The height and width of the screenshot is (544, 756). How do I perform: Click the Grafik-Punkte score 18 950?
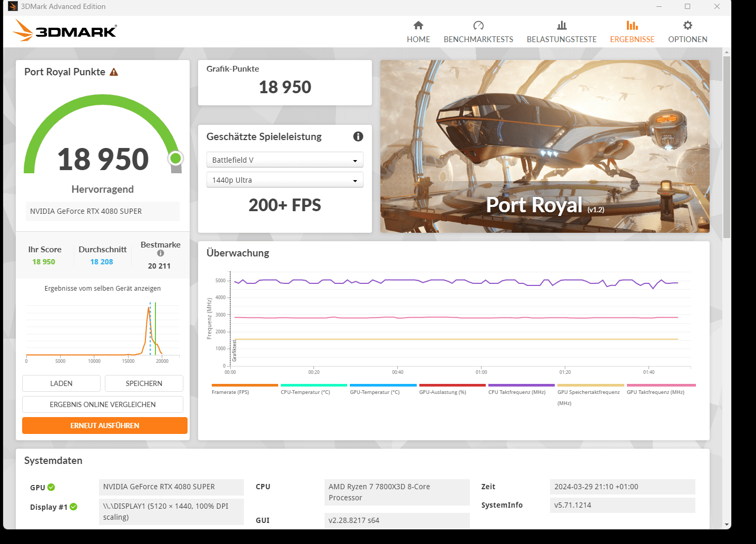285,87
